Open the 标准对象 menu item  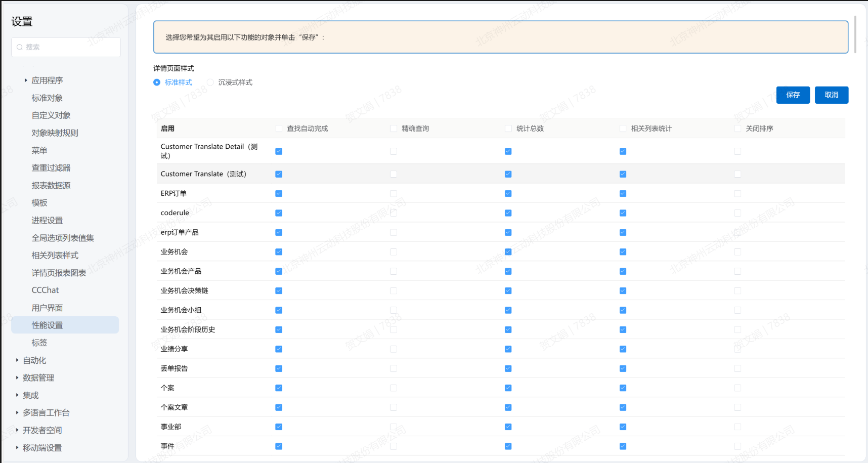click(x=47, y=98)
